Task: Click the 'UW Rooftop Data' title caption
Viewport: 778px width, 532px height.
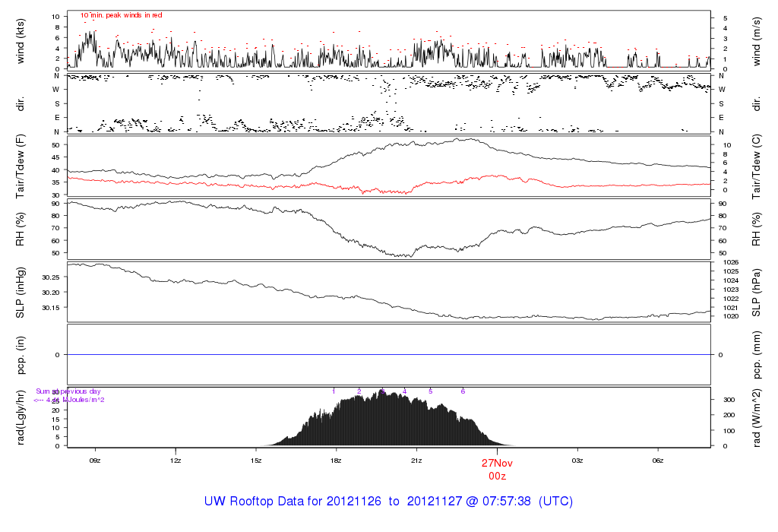Action: 388,502
